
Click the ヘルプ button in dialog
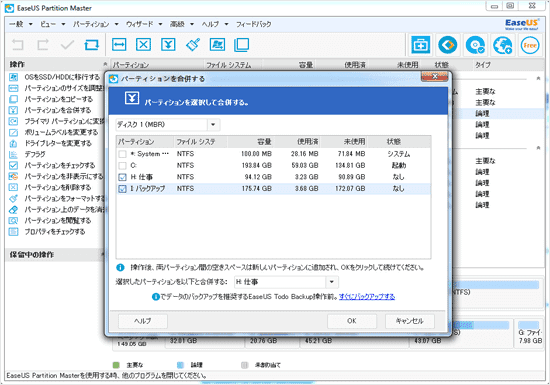(143, 321)
